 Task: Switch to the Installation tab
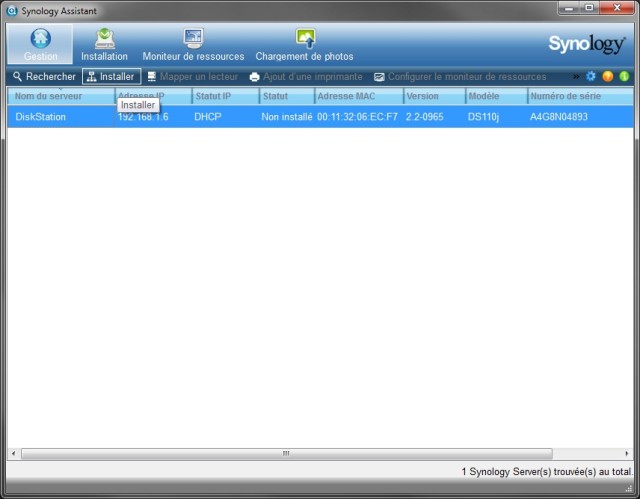coord(104,44)
